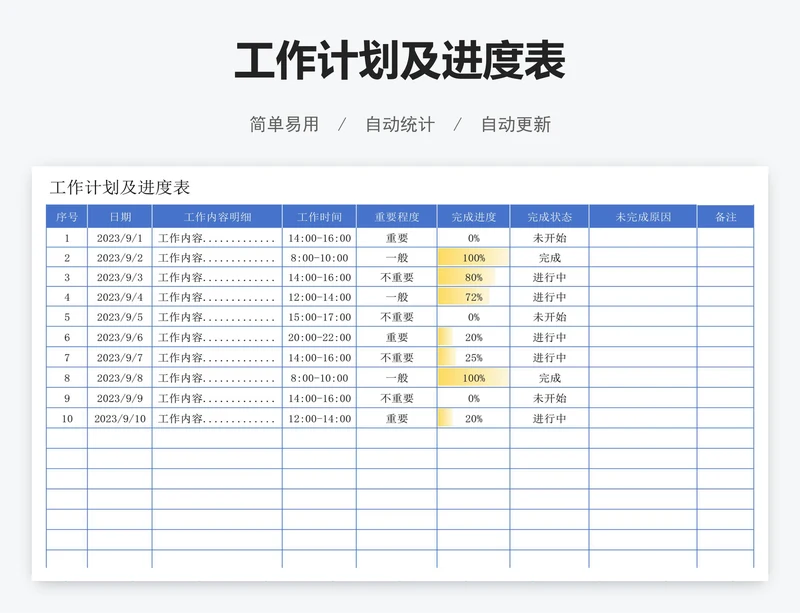Select the 日期 column header
This screenshot has width=800, height=613.
(120, 217)
